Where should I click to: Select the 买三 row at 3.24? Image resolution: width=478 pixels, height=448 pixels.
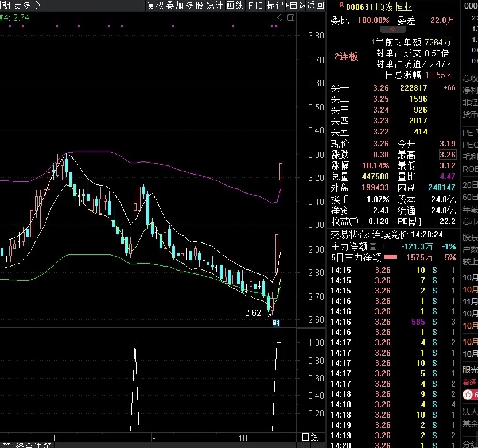392,110
